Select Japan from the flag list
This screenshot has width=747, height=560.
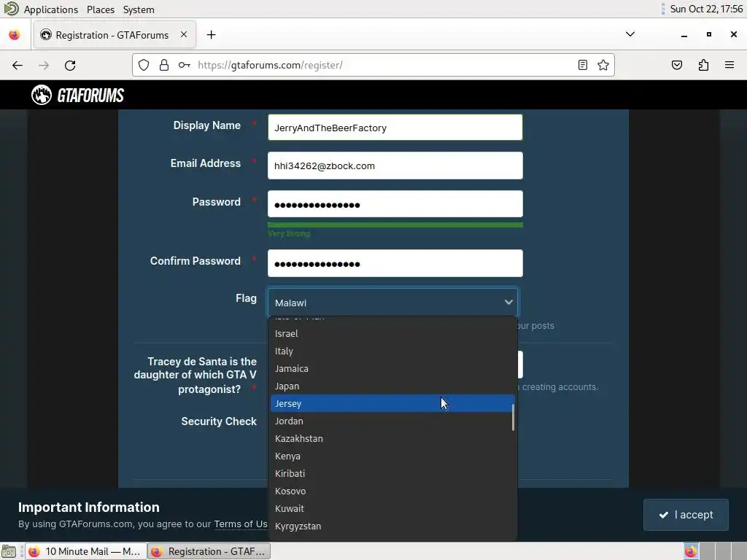[x=392, y=386]
